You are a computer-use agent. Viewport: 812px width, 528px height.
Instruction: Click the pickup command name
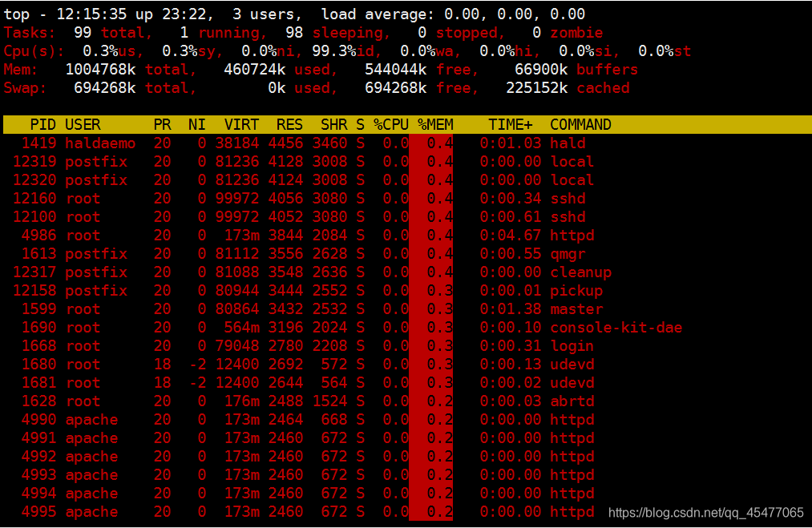tap(576, 291)
